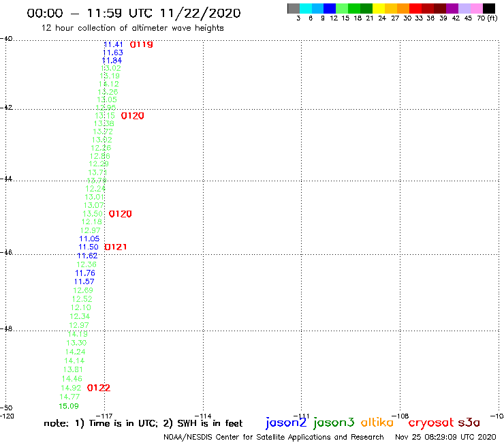Click the green 'jason3' satellite legend label
The width and height of the screenshot is (504, 443).
click(x=334, y=423)
